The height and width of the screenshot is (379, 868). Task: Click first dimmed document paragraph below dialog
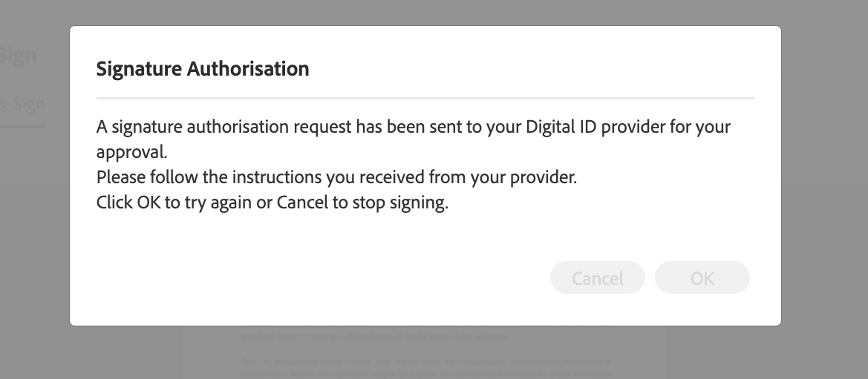373,337
